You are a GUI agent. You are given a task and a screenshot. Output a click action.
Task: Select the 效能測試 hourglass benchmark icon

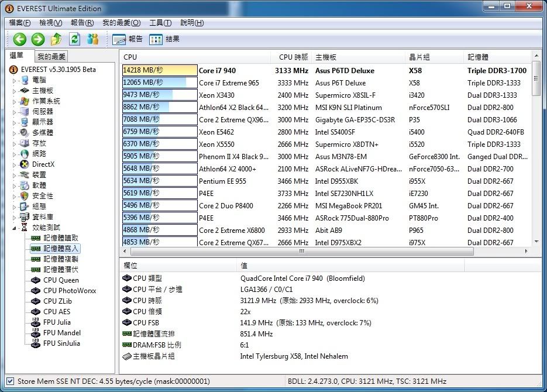25,228
